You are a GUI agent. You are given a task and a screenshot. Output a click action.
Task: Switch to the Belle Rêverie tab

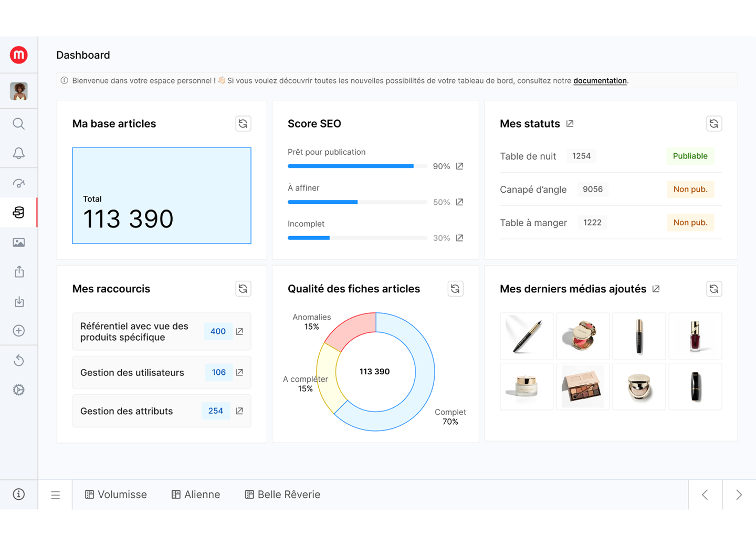[x=282, y=495]
